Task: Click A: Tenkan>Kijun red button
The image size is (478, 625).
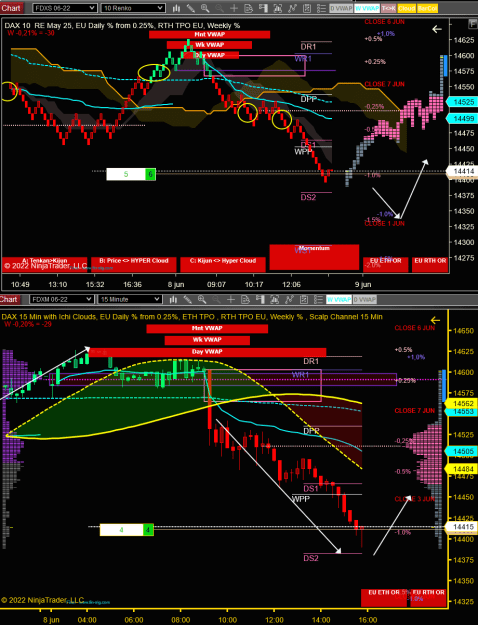Action: coord(44,264)
